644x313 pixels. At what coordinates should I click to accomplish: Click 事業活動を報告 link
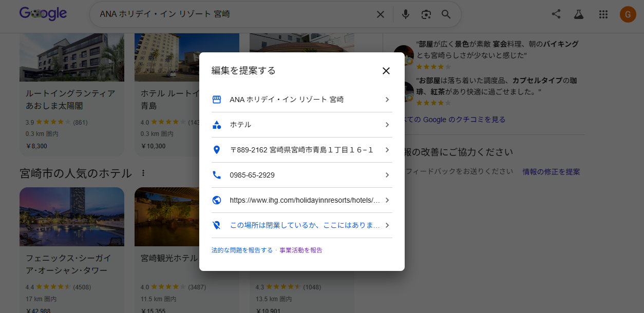[301, 250]
